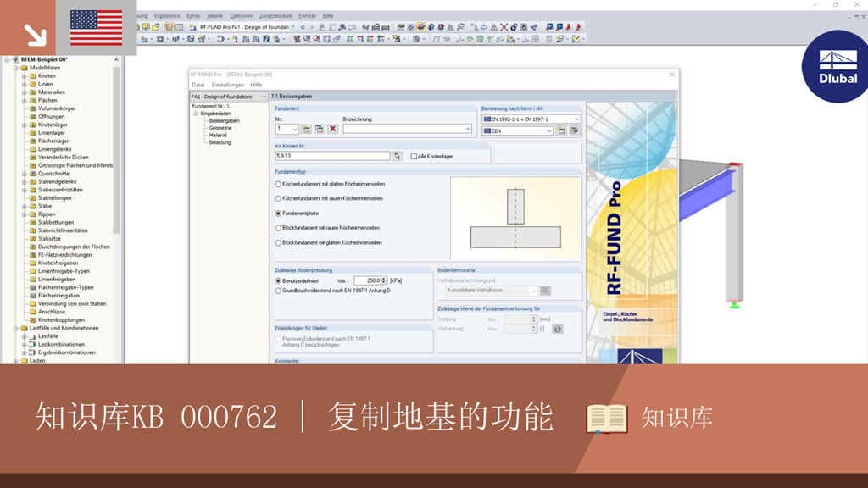Screen dimensions: 868x488
Task: Click the previous module arrow in main toolbar
Action: (x=303, y=27)
